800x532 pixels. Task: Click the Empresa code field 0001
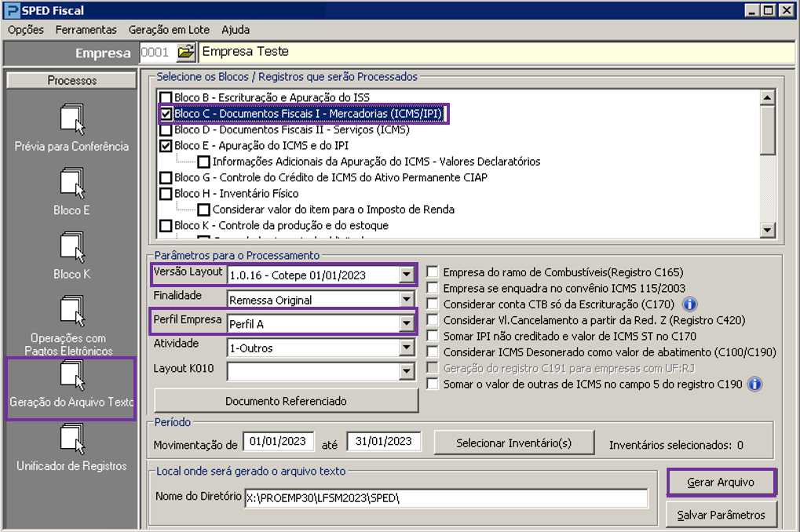[x=158, y=52]
